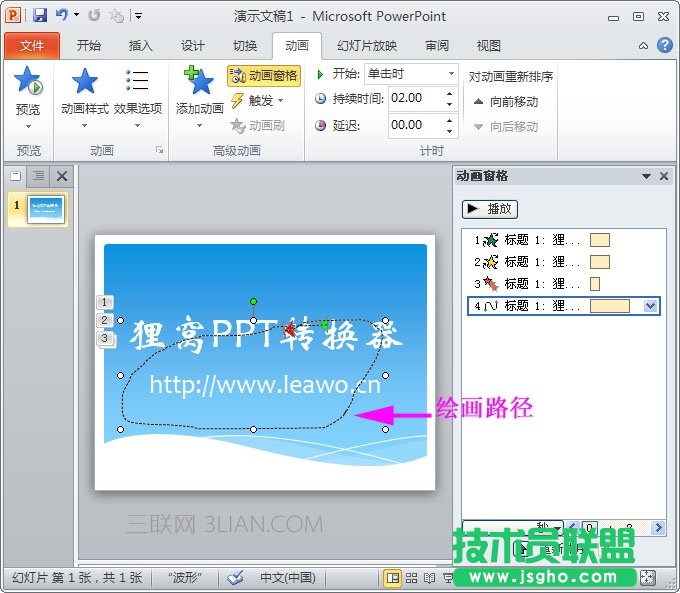Viewport: 680px width, 593px height.
Task: Open the 设计 ribbon tab
Action: (x=193, y=46)
